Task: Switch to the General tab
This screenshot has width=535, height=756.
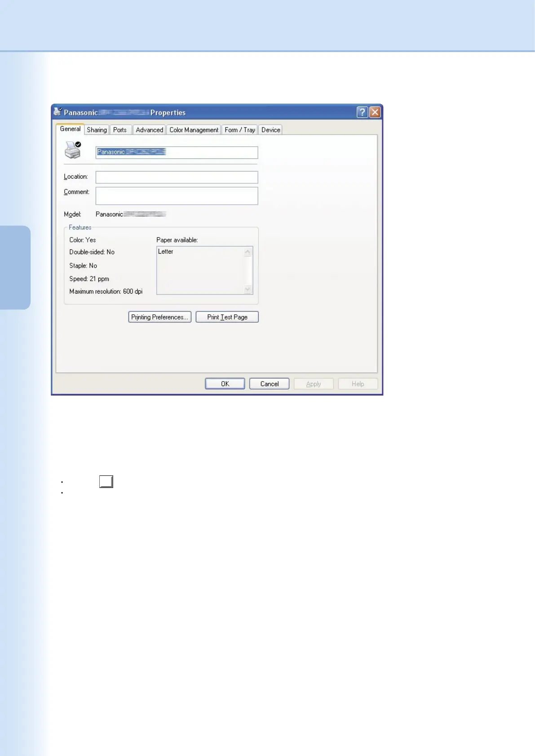Action: (70, 129)
